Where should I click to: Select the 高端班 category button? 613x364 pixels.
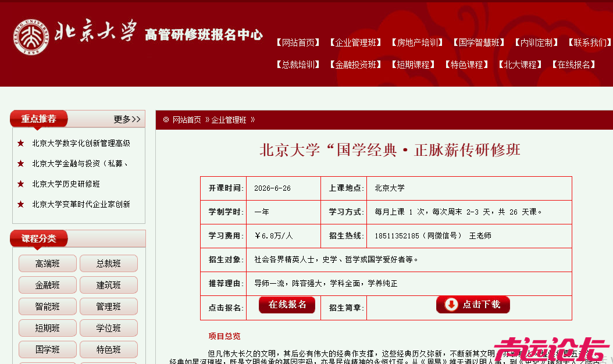coord(47,263)
